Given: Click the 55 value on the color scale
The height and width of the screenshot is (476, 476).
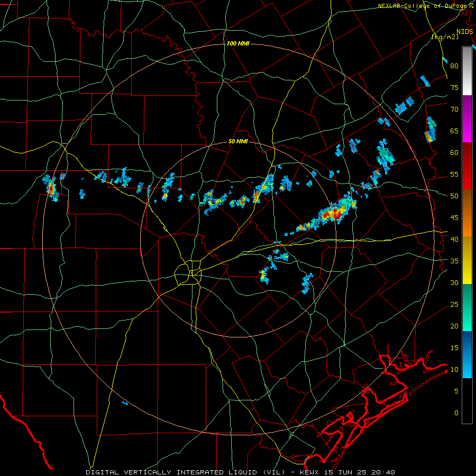Looking at the screenshot, I should pos(454,174).
